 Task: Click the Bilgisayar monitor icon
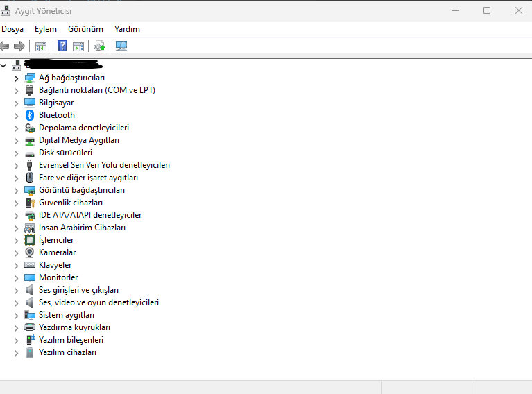pos(30,103)
